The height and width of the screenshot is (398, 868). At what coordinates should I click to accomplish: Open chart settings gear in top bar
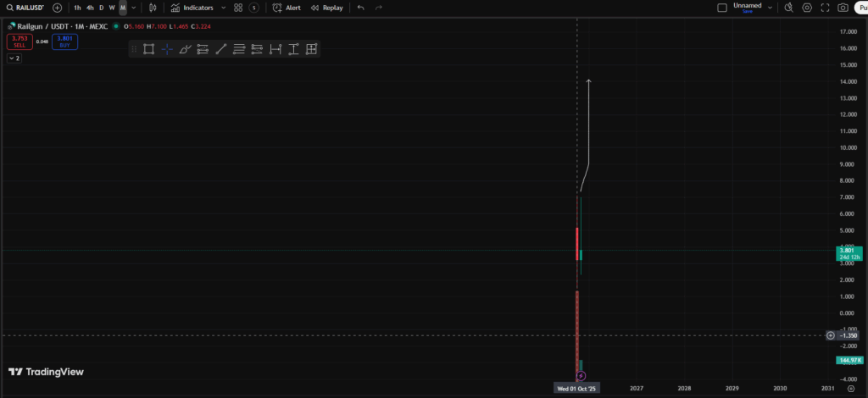click(x=807, y=8)
